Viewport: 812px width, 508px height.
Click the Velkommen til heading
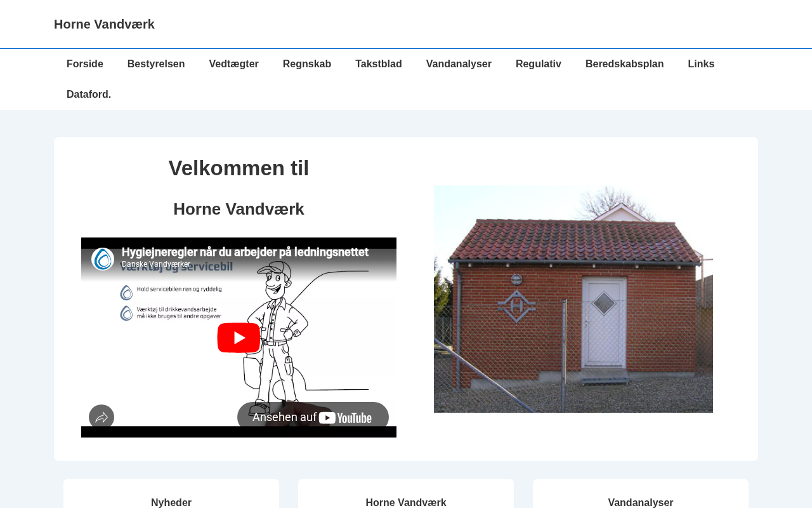(239, 168)
